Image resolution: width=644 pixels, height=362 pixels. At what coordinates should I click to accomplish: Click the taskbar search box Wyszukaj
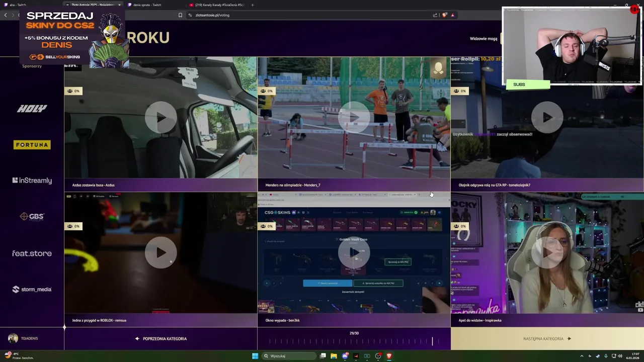(288, 356)
